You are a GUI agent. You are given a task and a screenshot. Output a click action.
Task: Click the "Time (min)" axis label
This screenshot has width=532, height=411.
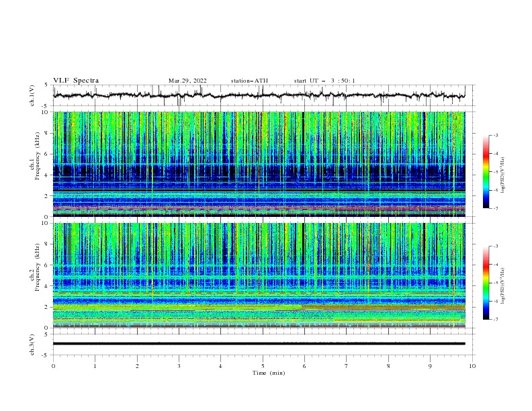(269, 373)
